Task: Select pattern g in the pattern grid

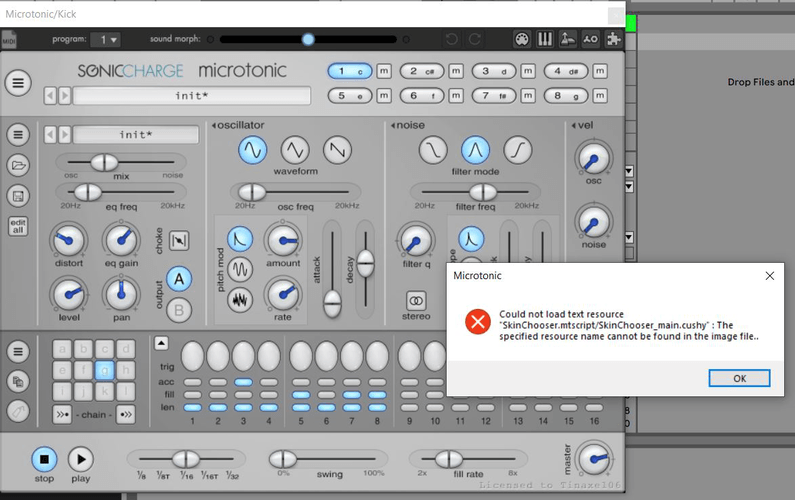Action: tap(104, 370)
